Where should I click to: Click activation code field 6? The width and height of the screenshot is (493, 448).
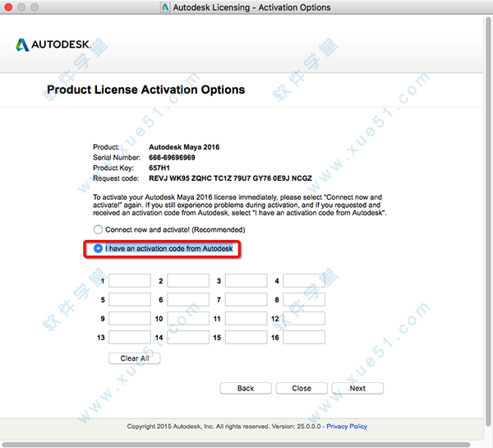pyautogui.click(x=188, y=299)
